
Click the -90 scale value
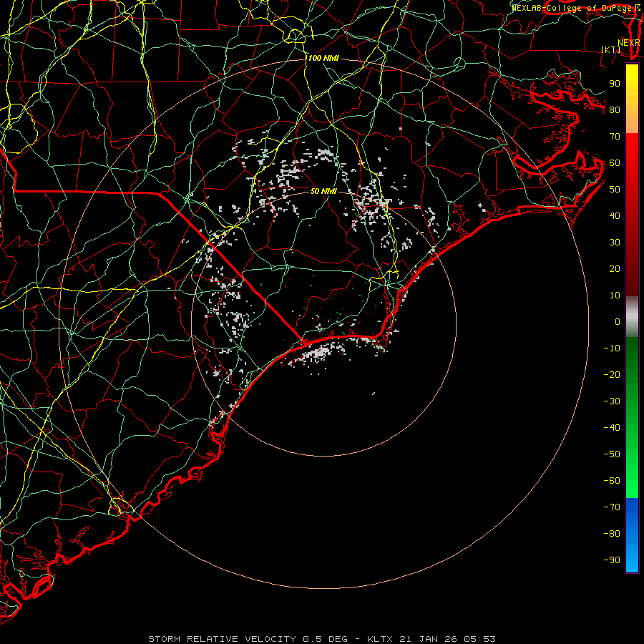(612, 560)
